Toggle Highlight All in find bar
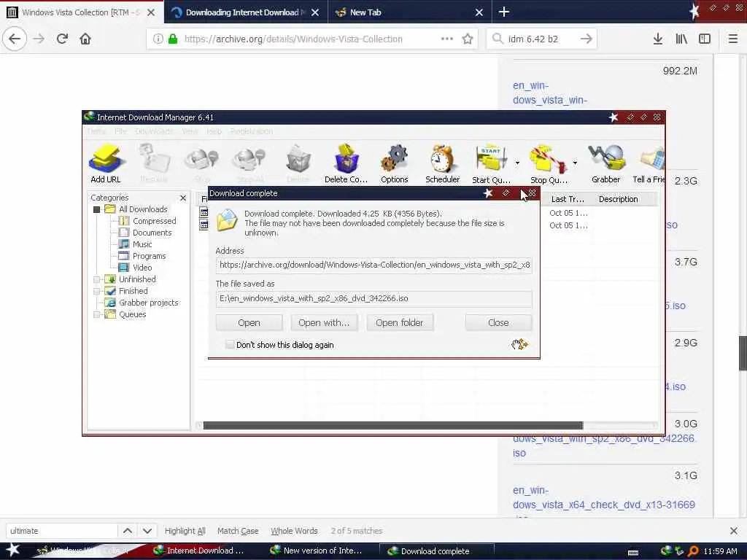The width and height of the screenshot is (747, 560). pos(185,531)
